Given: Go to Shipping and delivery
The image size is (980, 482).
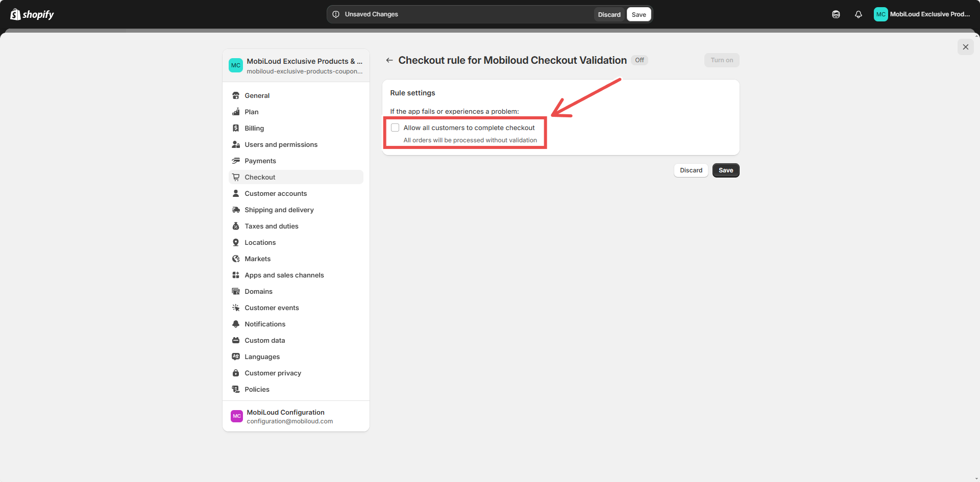Looking at the screenshot, I should click(296, 210).
